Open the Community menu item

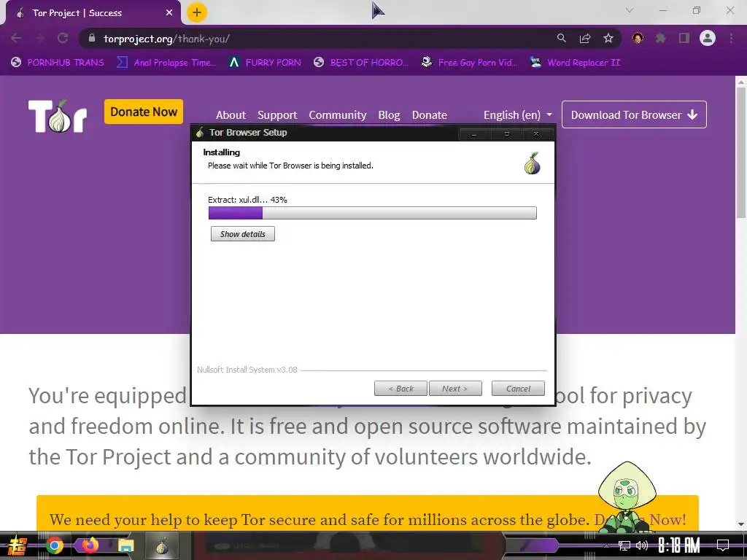pos(337,114)
